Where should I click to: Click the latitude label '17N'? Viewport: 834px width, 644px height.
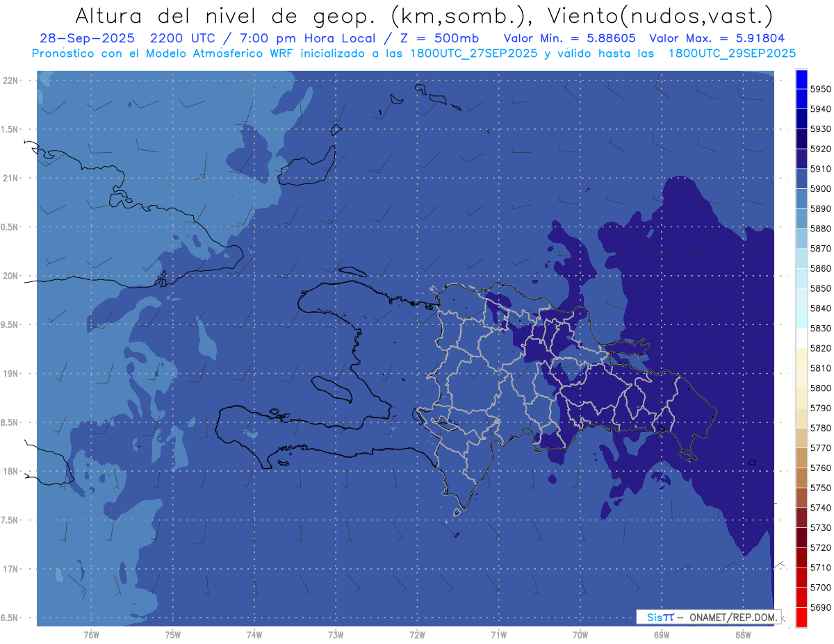click(x=11, y=569)
